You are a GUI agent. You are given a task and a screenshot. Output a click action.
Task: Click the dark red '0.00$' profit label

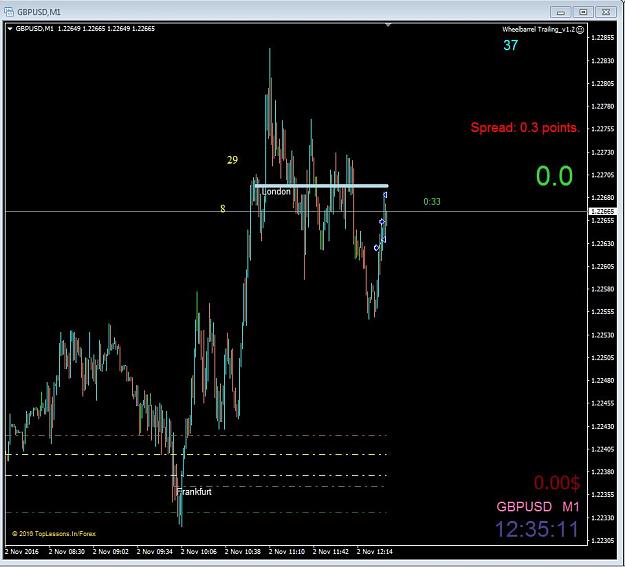pyautogui.click(x=557, y=482)
